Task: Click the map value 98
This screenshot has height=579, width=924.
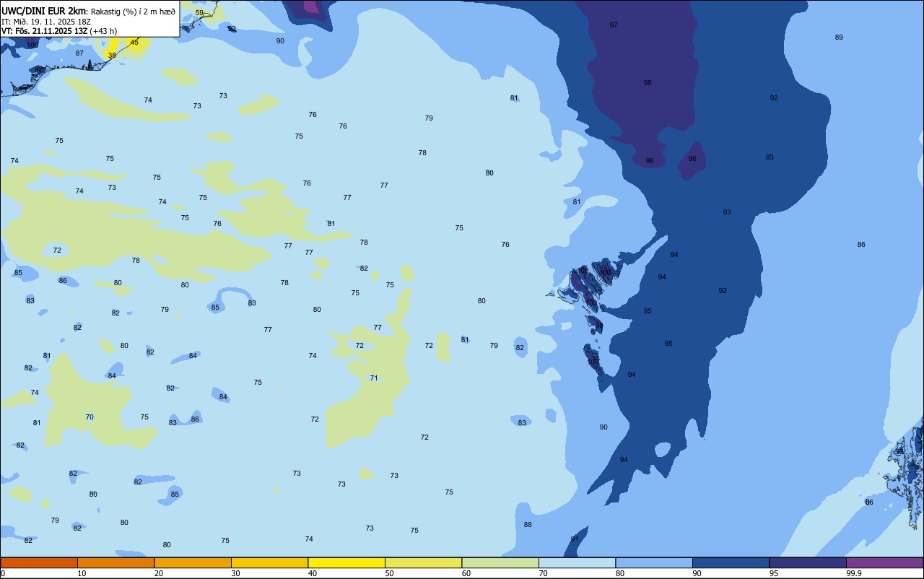Action: pos(648,83)
